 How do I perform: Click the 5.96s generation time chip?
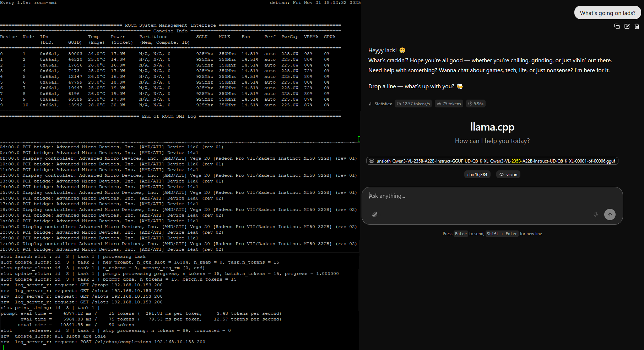(x=476, y=104)
